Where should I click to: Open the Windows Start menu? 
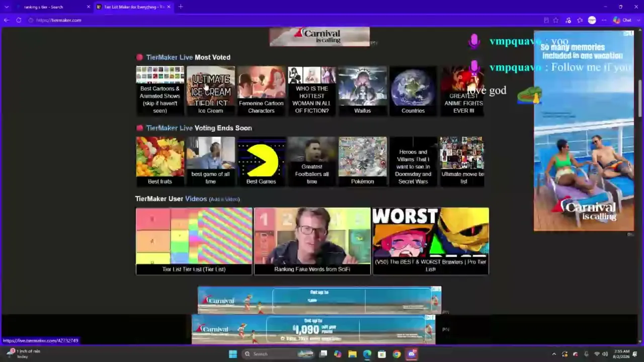[233, 354]
